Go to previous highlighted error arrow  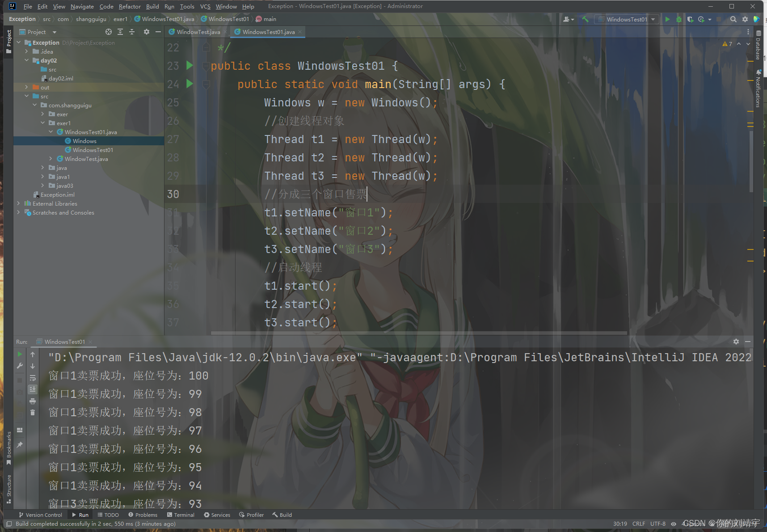point(739,44)
